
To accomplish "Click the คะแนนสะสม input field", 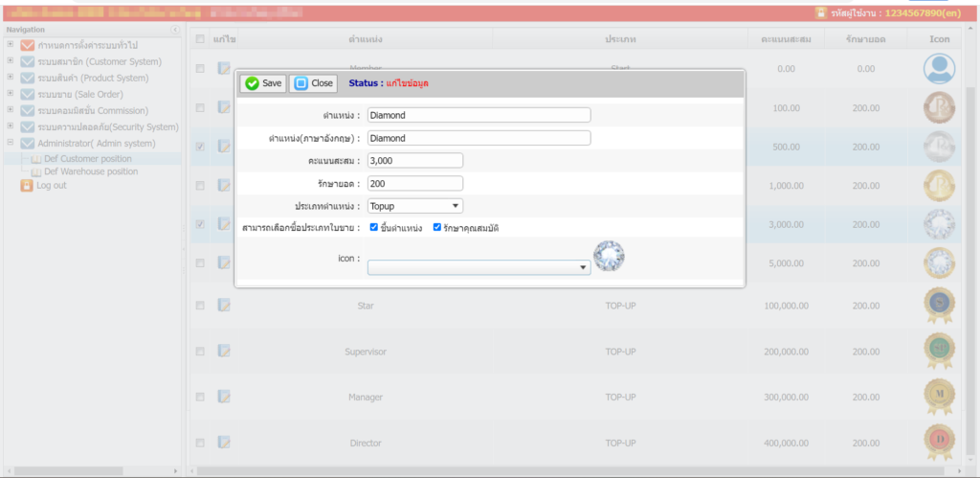I will [415, 160].
